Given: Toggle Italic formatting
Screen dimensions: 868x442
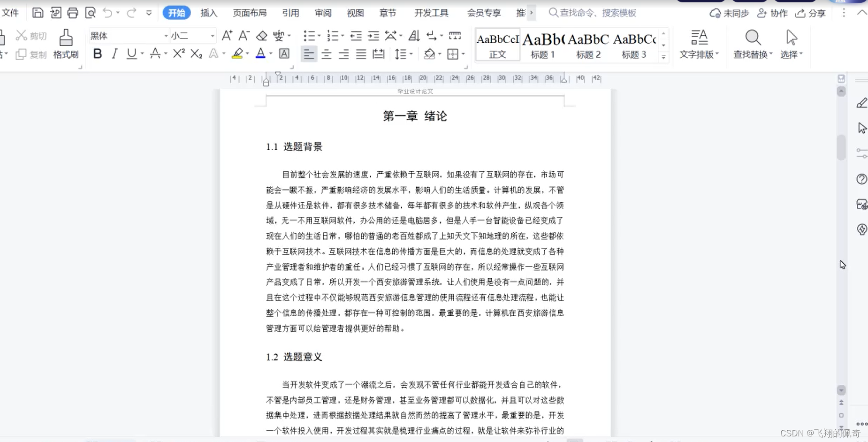Looking at the screenshot, I should coord(114,53).
